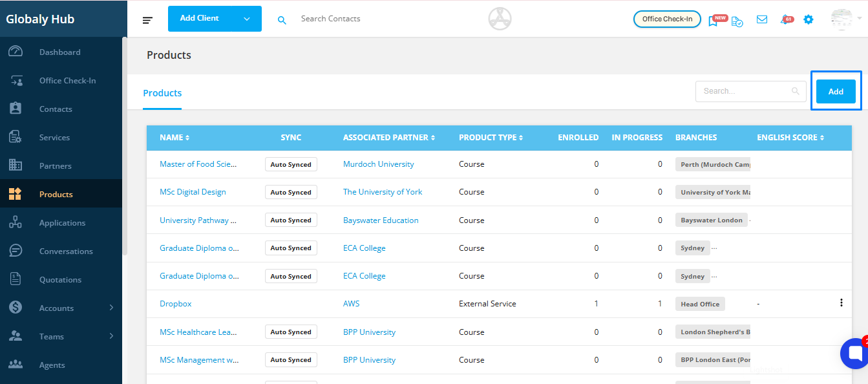Open BPP University link in MSc Healthcare row
The image size is (868, 384).
tap(369, 332)
